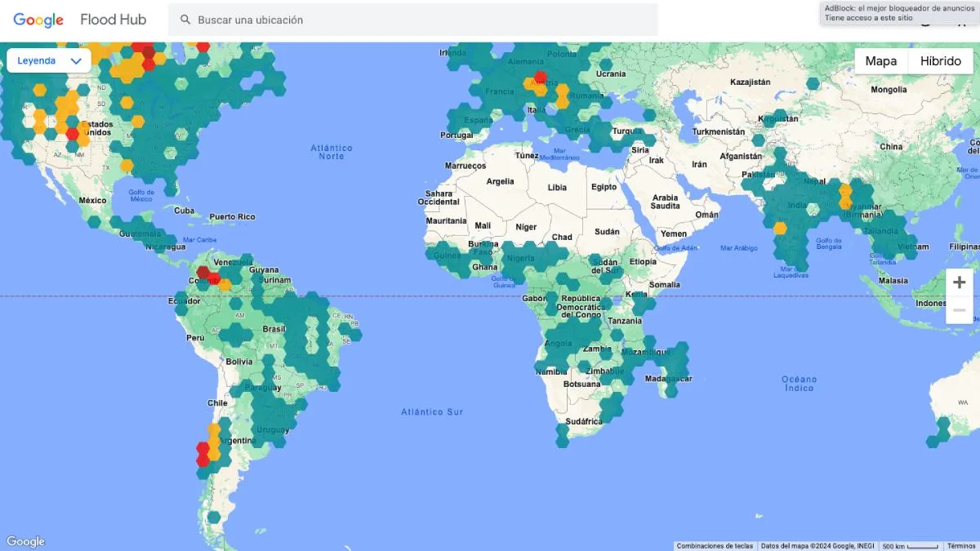
Task: Switch the map to Híbrido view
Action: [940, 61]
